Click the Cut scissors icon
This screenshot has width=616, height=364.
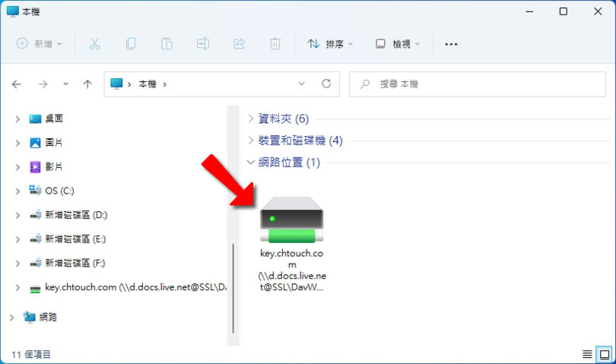pos(94,43)
